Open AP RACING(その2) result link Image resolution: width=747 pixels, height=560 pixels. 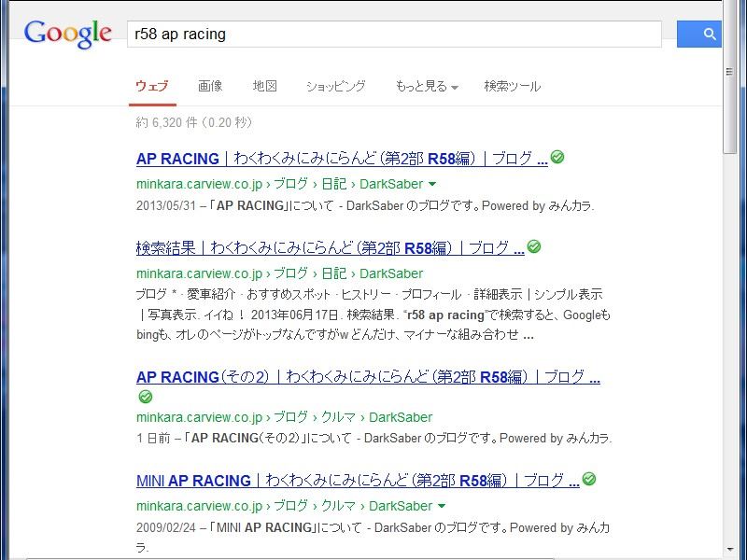368,377
